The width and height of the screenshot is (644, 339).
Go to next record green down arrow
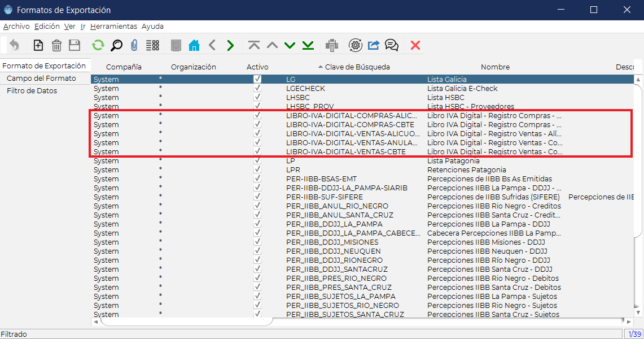290,45
